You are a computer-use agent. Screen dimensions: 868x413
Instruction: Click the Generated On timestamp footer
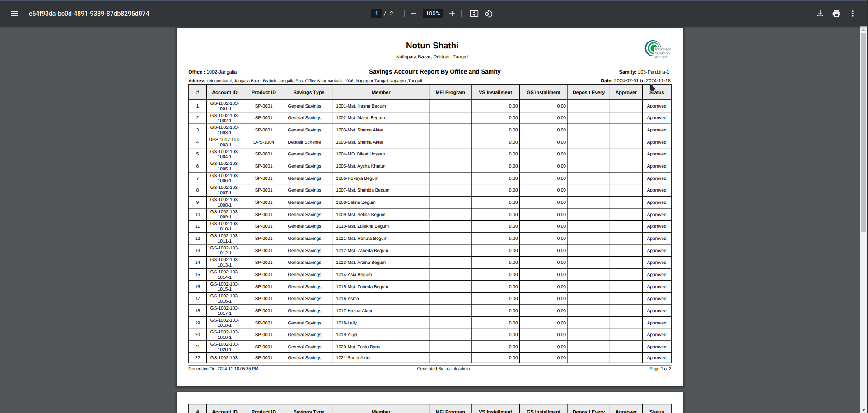223,369
